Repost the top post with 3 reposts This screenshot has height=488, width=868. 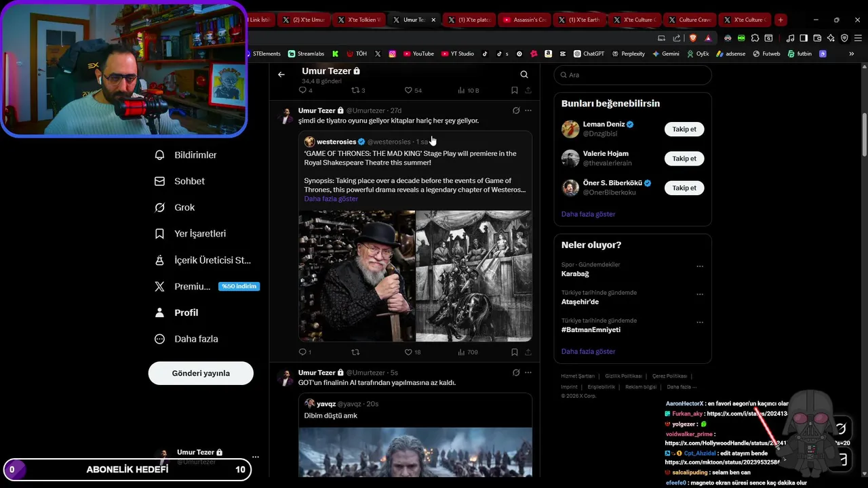click(x=358, y=90)
